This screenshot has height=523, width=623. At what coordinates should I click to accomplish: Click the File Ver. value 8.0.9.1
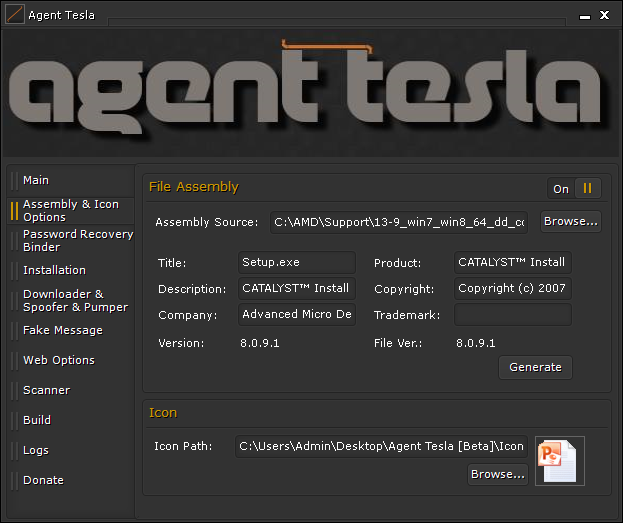pyautogui.click(x=476, y=343)
